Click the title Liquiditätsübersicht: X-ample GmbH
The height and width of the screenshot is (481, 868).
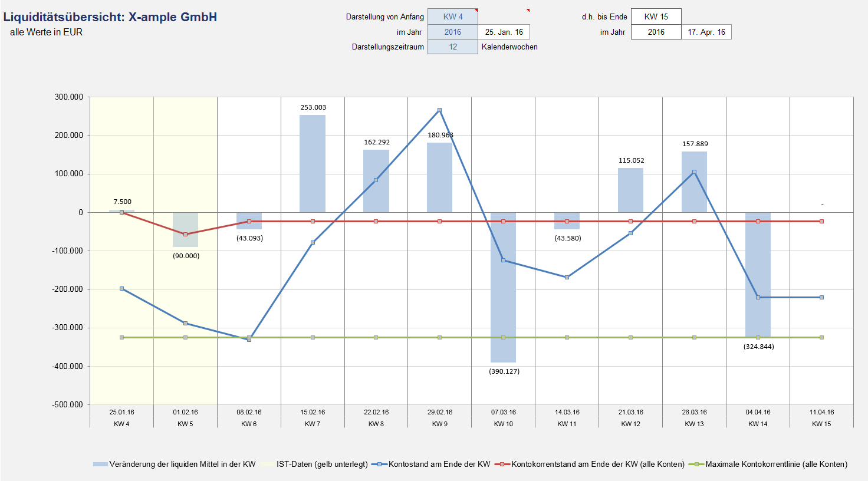[x=110, y=17]
